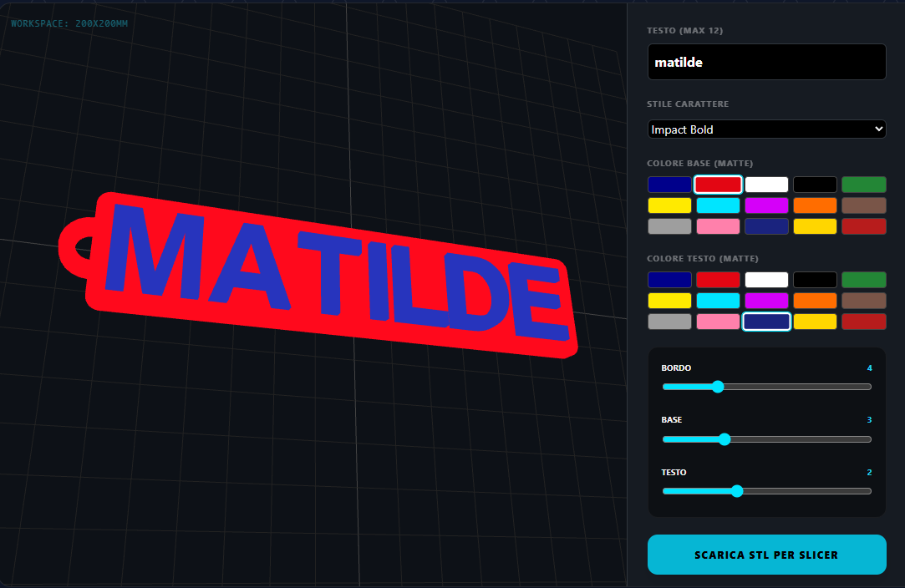The height and width of the screenshot is (588, 905).
Task: Select gray swatch in Colore Testo
Action: [669, 322]
